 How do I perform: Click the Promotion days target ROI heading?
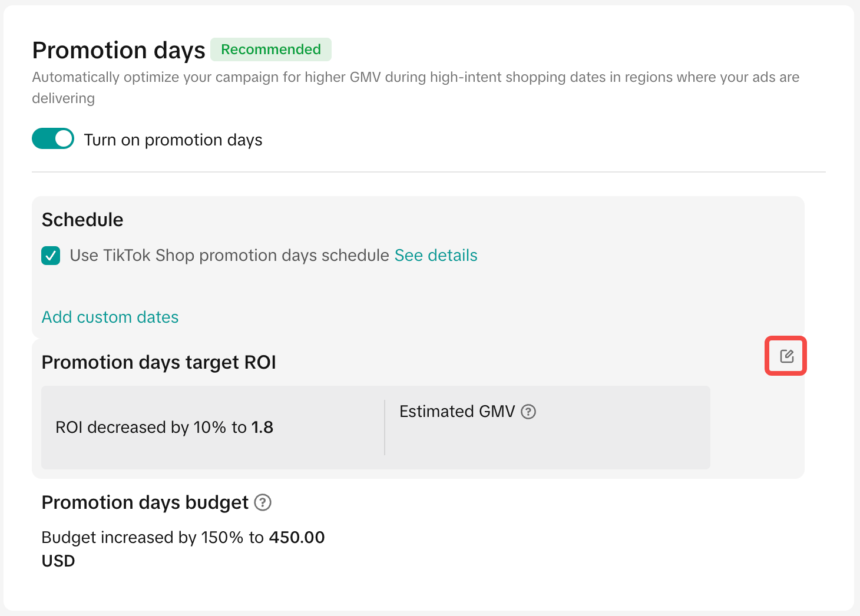click(159, 362)
